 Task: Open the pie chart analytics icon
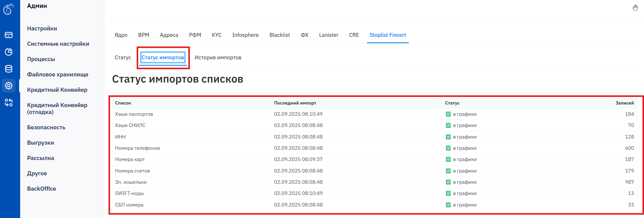click(9, 52)
